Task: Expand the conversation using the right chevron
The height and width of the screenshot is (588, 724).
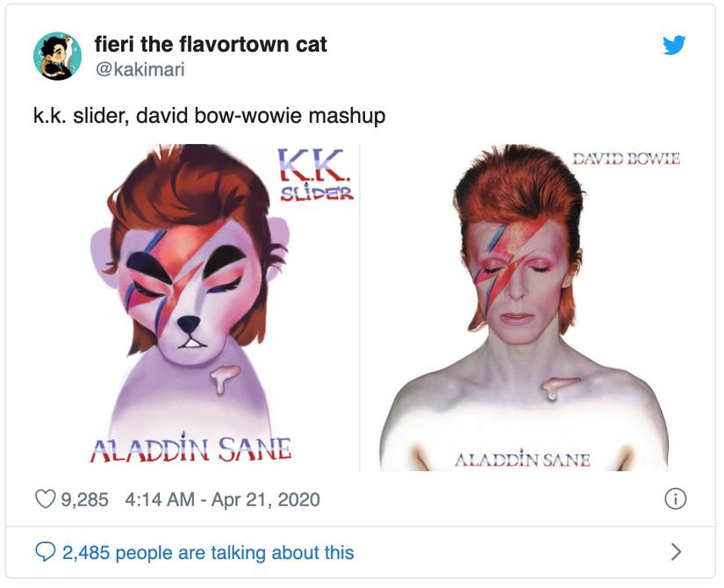Action: [x=675, y=552]
